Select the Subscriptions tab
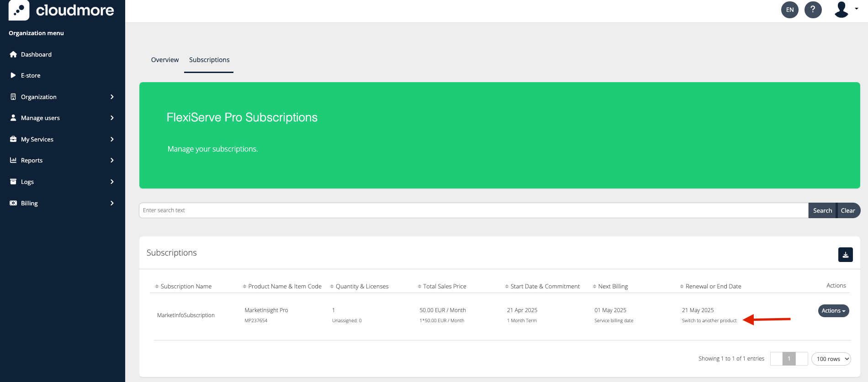Screen dimensions: 868x382 point(209,60)
